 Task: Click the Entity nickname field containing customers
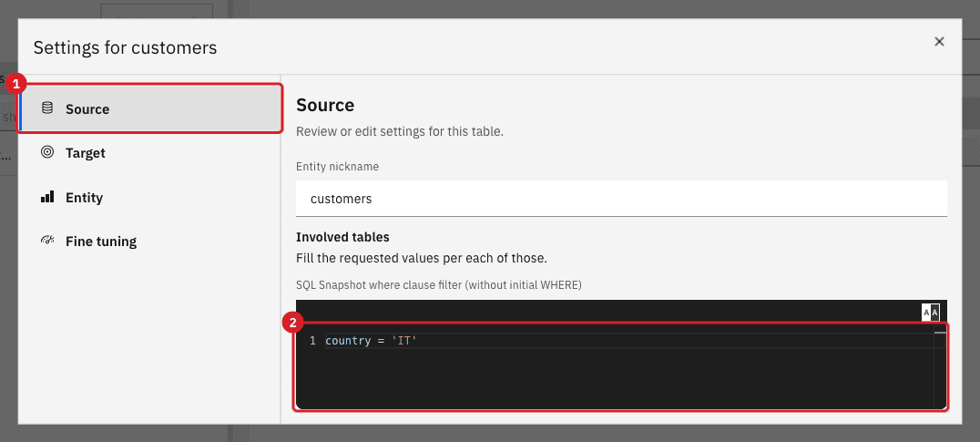pos(621,199)
